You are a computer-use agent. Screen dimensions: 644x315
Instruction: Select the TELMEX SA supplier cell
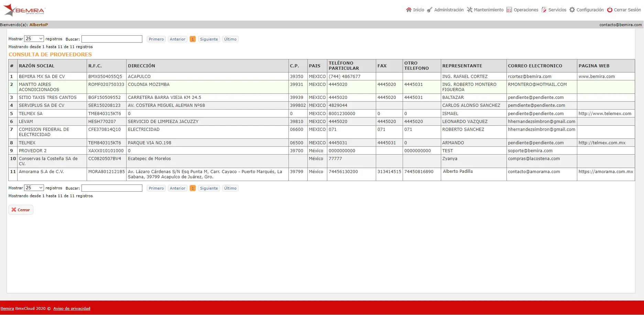pyautogui.click(x=52, y=114)
